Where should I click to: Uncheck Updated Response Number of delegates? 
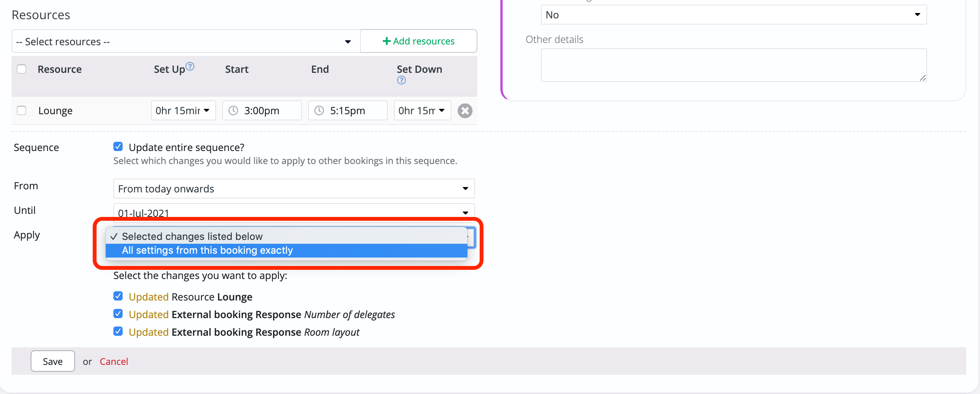(x=118, y=314)
